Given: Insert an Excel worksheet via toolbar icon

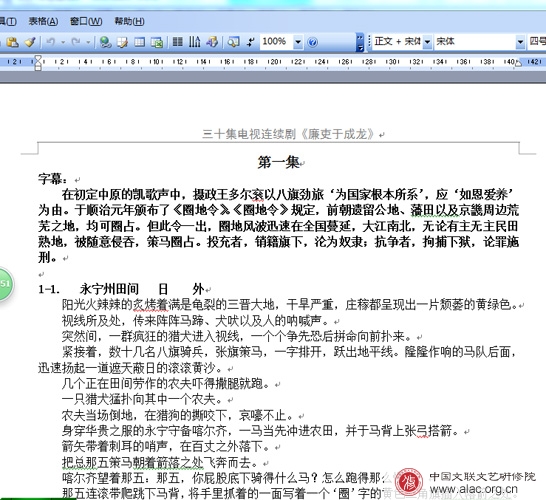Looking at the screenshot, I should 157,42.
